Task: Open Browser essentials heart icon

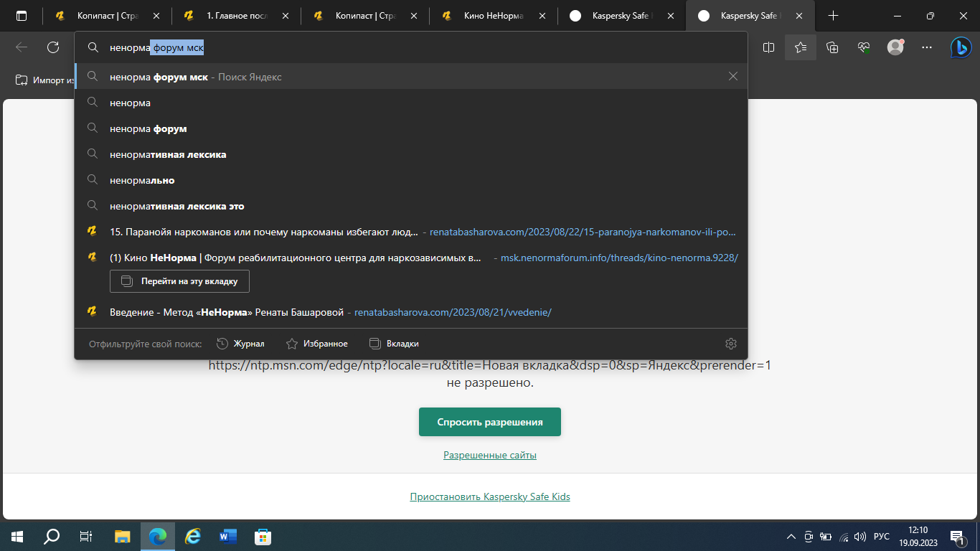Action: click(x=864, y=47)
